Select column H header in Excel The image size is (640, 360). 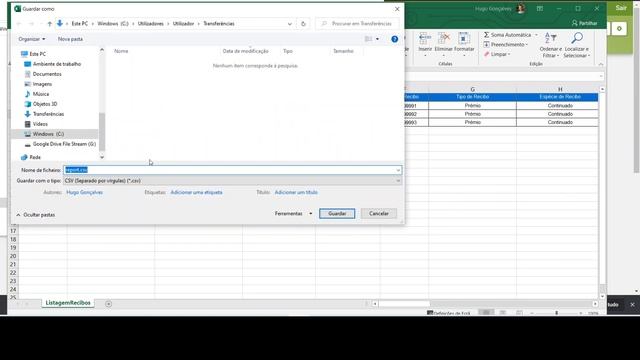[560, 89]
